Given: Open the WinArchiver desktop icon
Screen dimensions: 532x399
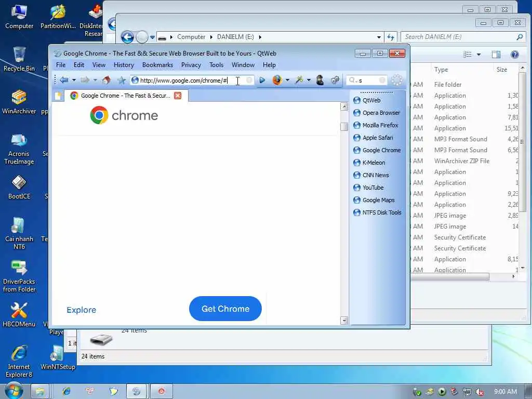Looking at the screenshot, I should coord(19,102).
